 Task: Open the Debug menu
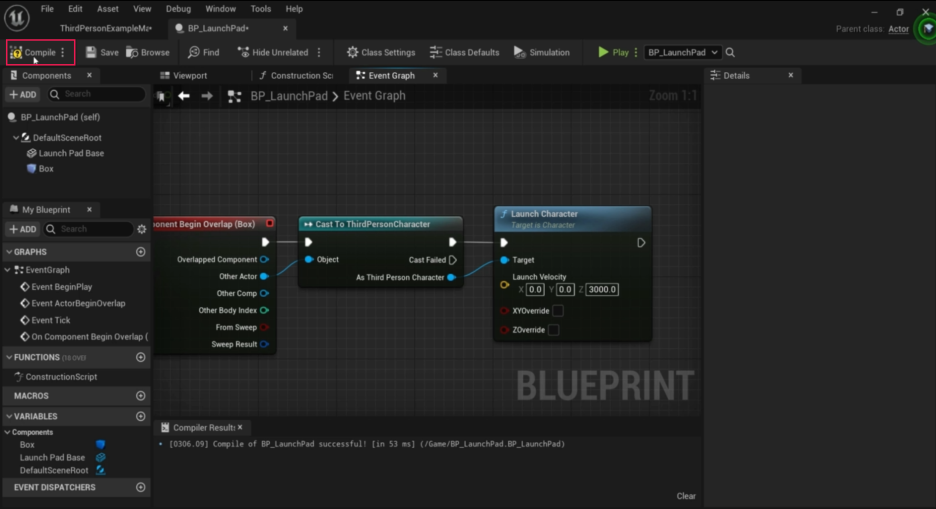click(178, 9)
